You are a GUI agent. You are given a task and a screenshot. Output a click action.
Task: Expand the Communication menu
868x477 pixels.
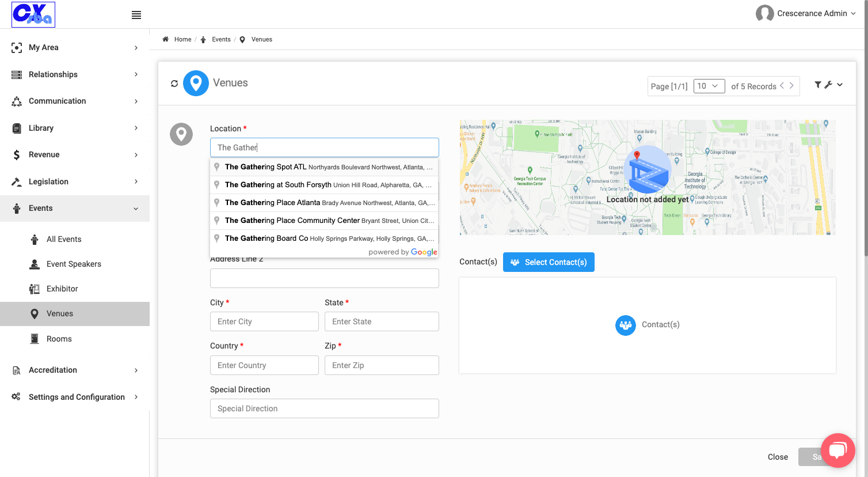point(75,101)
